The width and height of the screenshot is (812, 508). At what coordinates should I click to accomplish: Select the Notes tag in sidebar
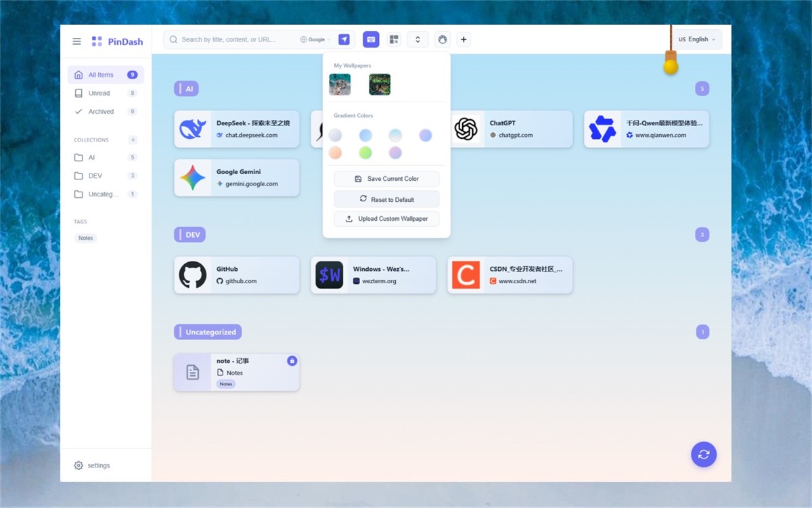[86, 238]
